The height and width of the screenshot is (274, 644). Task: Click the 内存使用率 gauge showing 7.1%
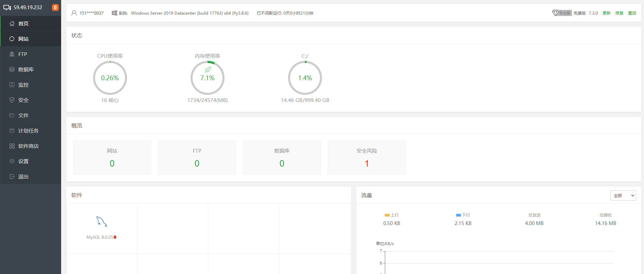pyautogui.click(x=208, y=78)
